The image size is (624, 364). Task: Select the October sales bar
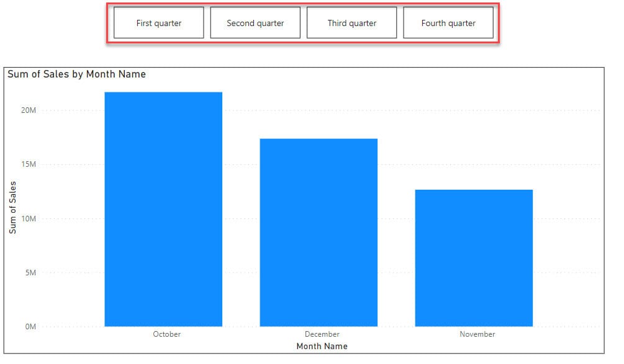pos(163,210)
